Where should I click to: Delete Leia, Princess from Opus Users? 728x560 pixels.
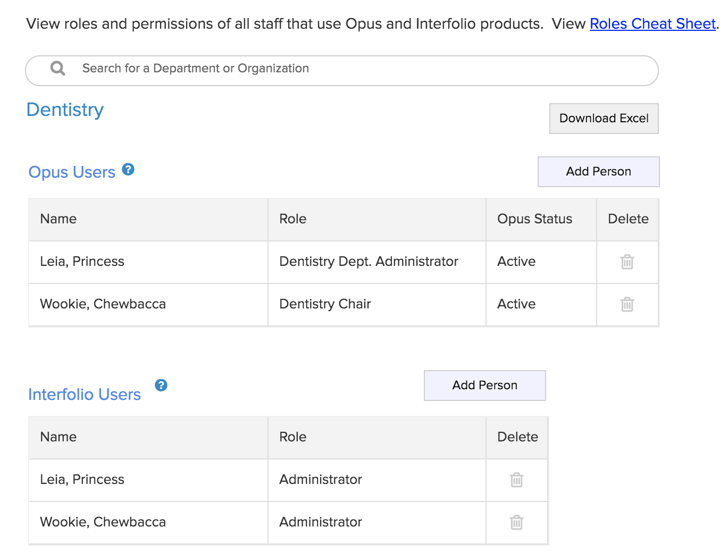point(627,262)
